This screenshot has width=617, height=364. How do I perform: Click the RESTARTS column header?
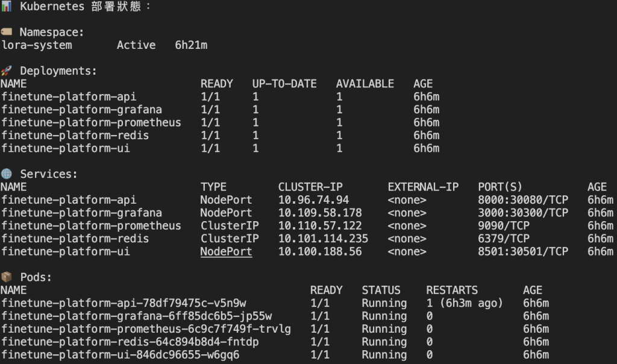tap(452, 290)
